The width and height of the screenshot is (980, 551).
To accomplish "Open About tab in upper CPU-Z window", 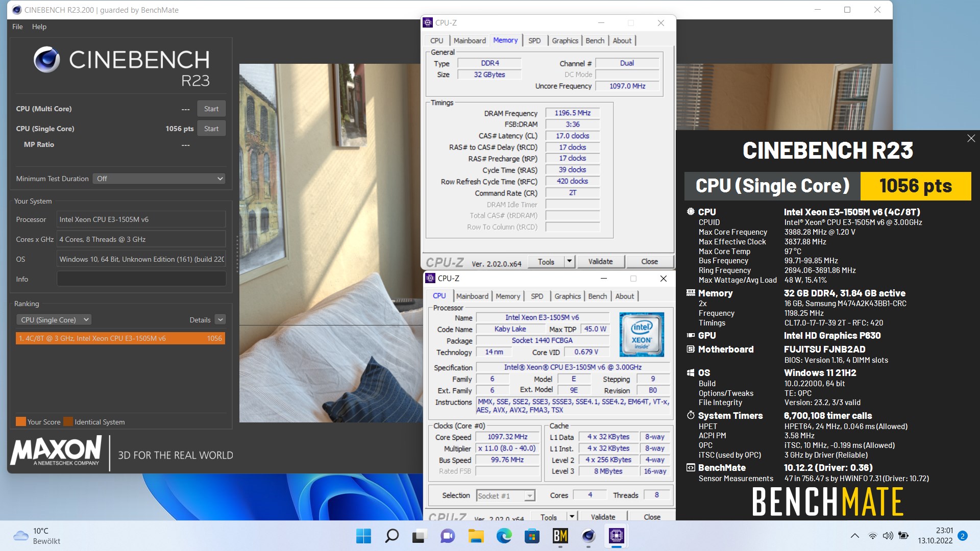I will click(x=622, y=40).
